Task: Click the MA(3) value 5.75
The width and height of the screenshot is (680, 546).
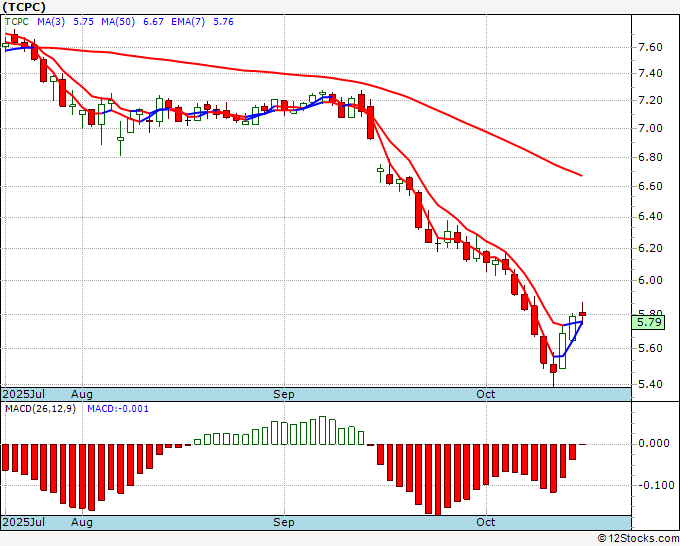Action: tap(83, 21)
